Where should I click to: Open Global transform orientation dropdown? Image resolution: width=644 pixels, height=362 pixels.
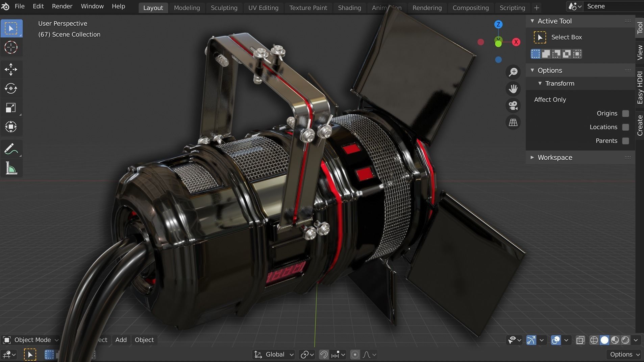point(274,355)
